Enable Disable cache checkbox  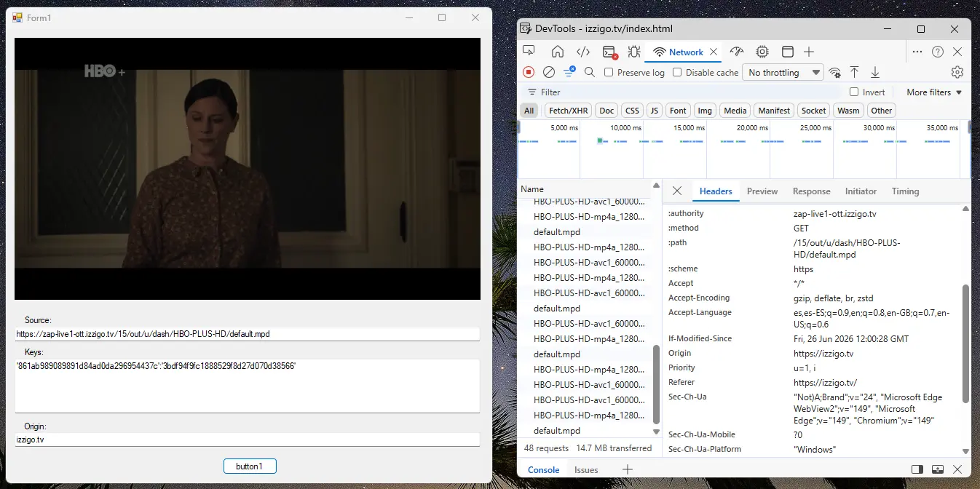click(677, 72)
